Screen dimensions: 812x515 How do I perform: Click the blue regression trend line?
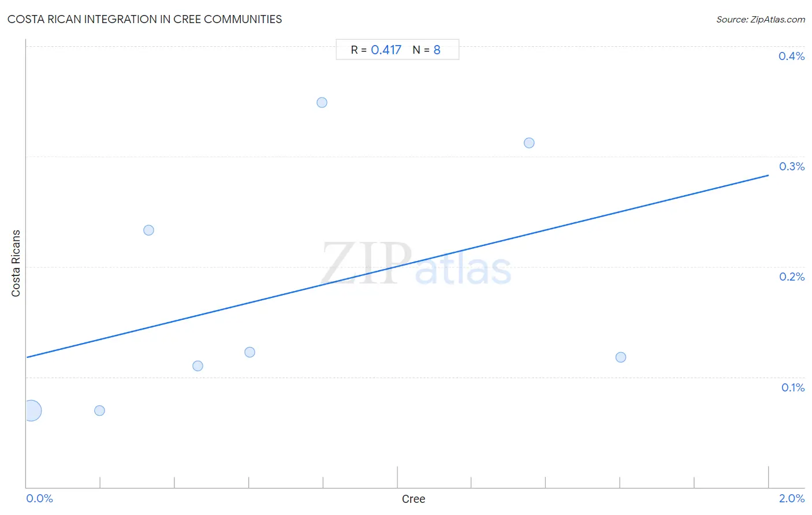click(397, 266)
